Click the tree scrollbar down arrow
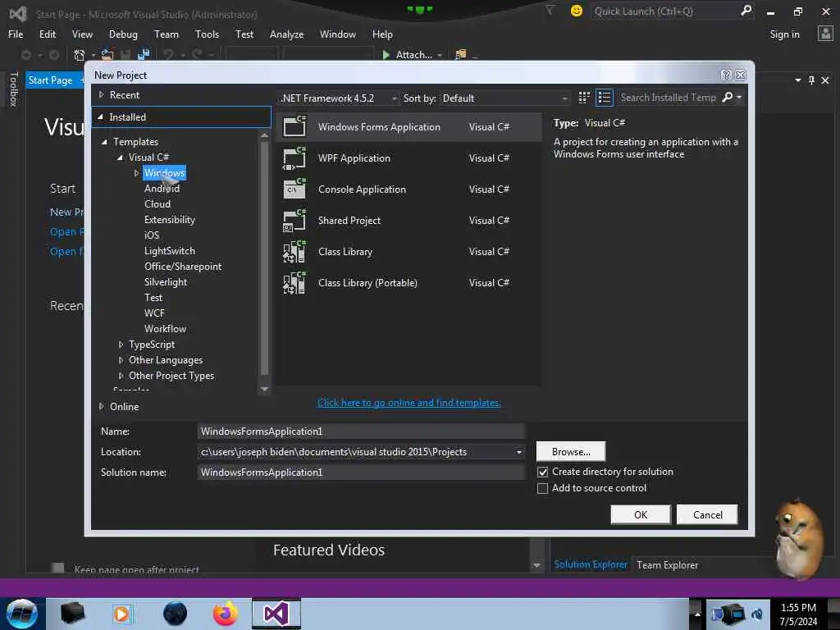Viewport: 840px width, 630px height. [x=264, y=390]
